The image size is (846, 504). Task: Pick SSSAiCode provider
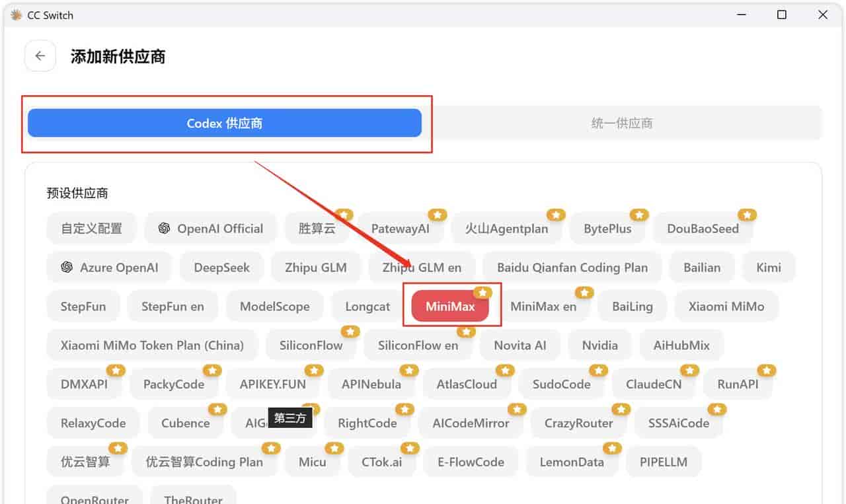pyautogui.click(x=679, y=423)
